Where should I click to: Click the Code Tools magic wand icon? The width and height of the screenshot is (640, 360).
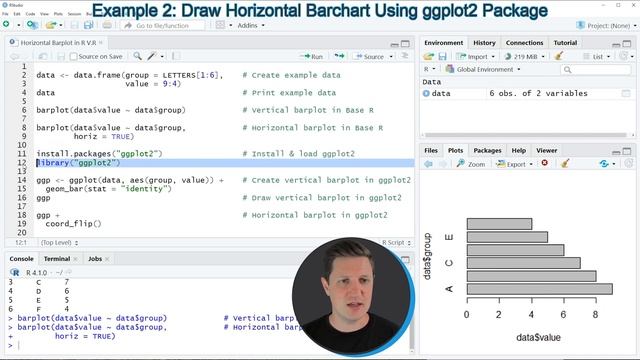[152, 56]
